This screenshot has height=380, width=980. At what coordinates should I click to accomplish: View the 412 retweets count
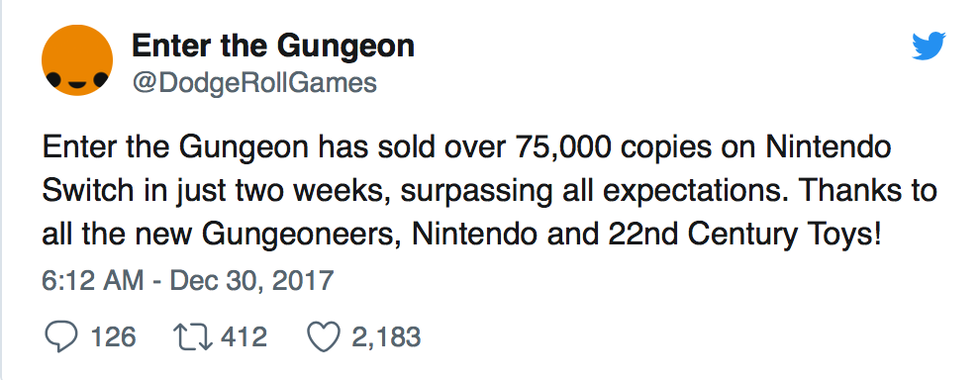coord(245,337)
